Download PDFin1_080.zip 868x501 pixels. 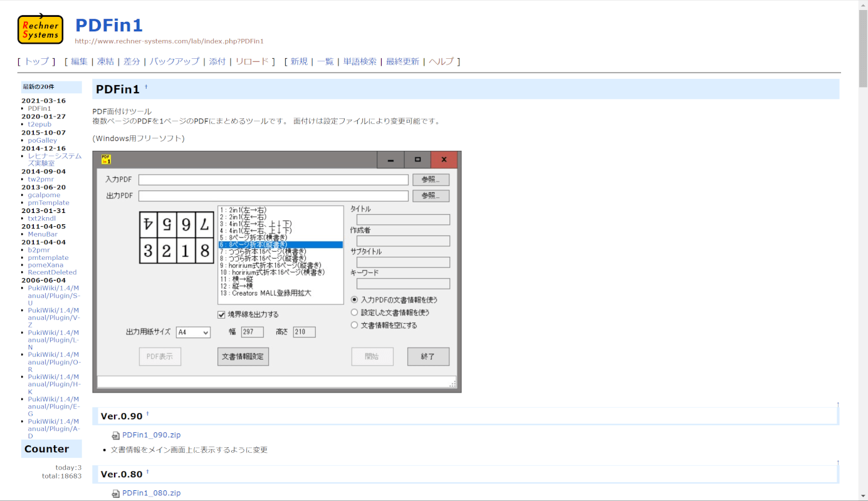coord(151,493)
